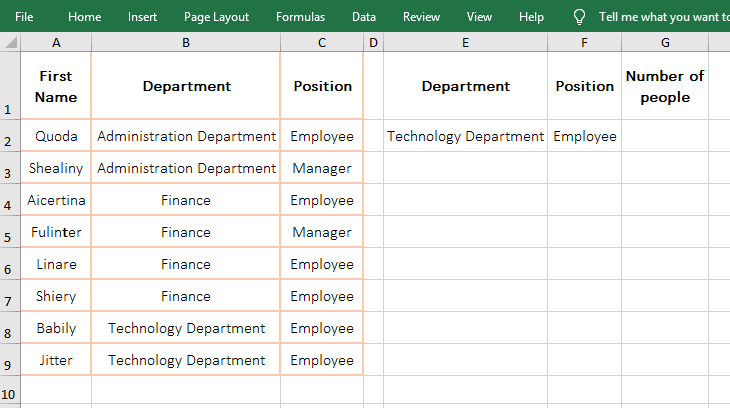Select the cell containing 'Aicertina'
The image size is (730, 408).
(56, 200)
